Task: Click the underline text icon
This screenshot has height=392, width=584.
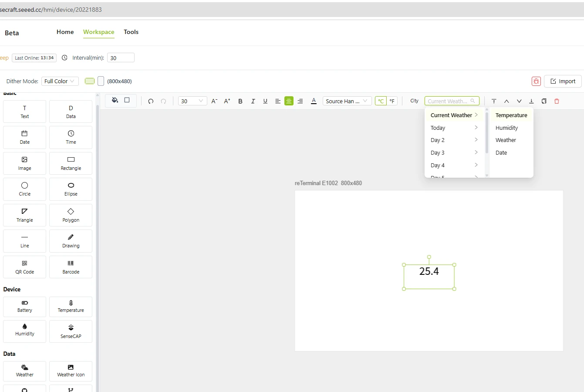Action: pyautogui.click(x=265, y=101)
